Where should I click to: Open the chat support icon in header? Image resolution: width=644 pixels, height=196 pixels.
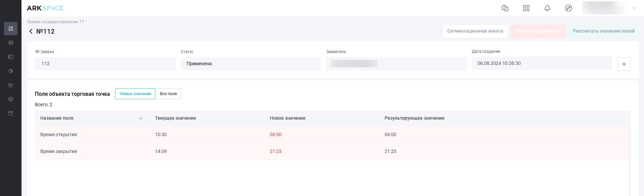pos(505,8)
